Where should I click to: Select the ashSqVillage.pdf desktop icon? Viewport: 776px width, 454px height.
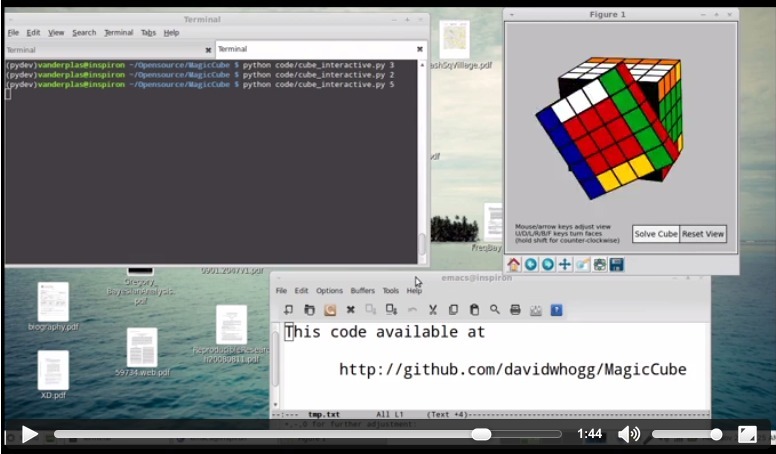454,40
